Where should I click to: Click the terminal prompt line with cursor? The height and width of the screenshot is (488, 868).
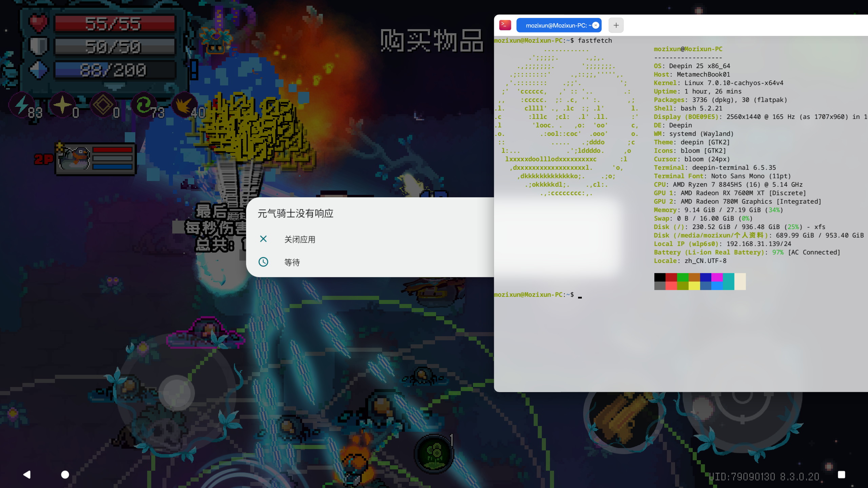click(538, 294)
